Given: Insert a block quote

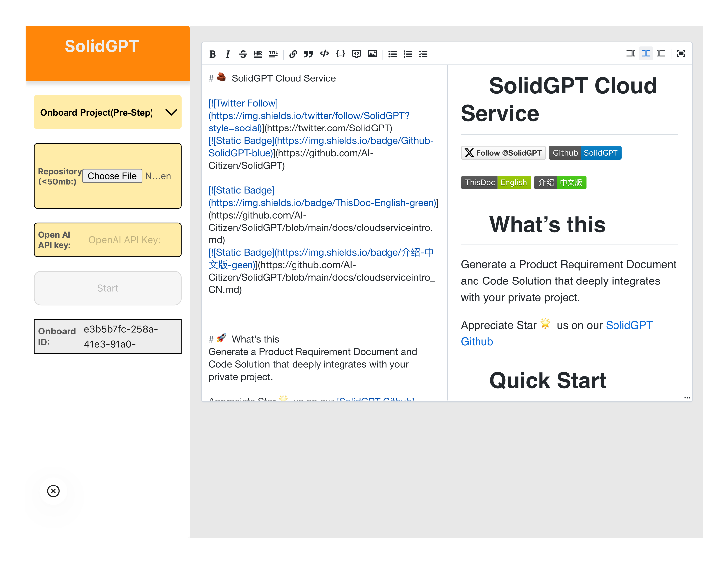Looking at the screenshot, I should coord(308,54).
